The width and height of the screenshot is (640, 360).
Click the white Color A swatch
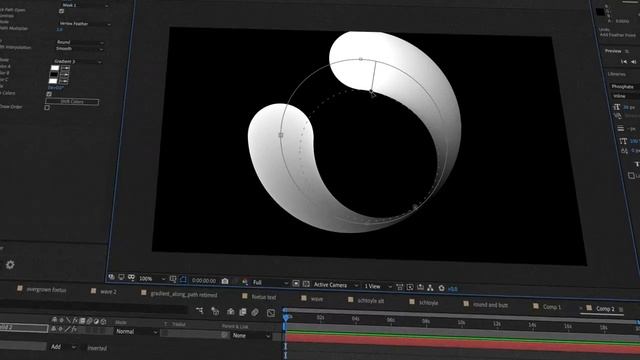pos(55,68)
